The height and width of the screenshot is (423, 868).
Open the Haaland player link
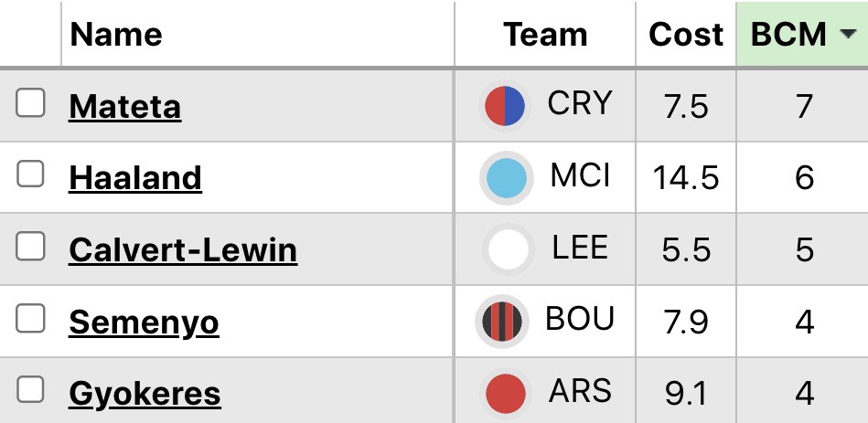click(x=135, y=177)
